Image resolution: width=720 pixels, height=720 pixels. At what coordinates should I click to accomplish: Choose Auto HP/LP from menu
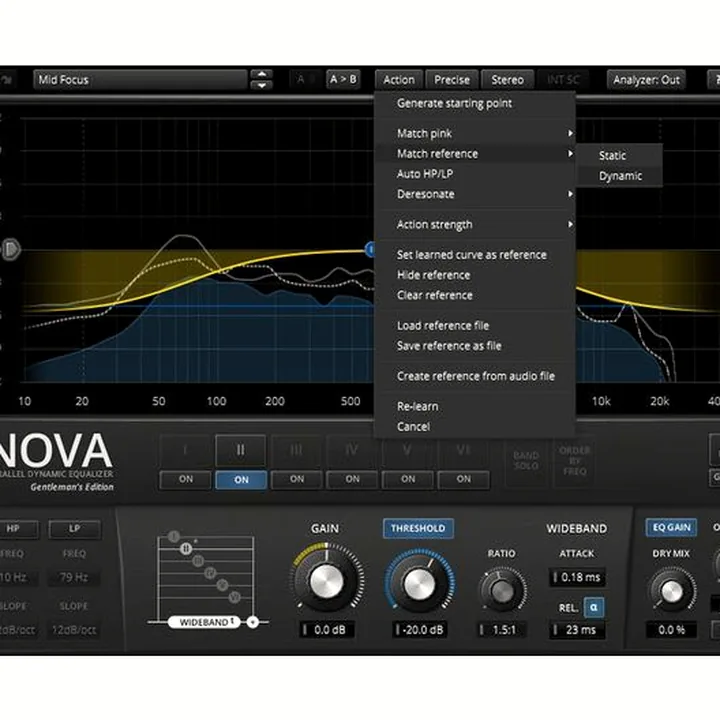pos(475,174)
